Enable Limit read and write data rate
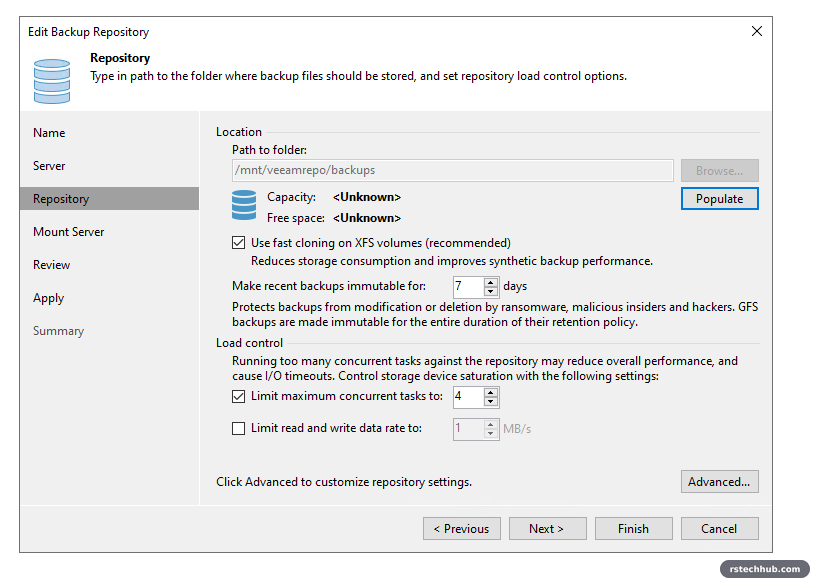Screen dimensions: 820x588 [x=238, y=428]
